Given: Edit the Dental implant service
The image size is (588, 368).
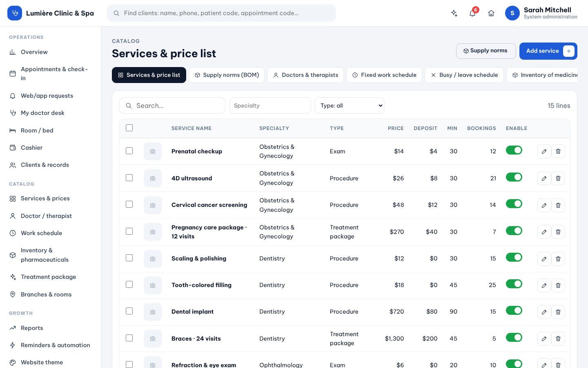Looking at the screenshot, I should 544,312.
